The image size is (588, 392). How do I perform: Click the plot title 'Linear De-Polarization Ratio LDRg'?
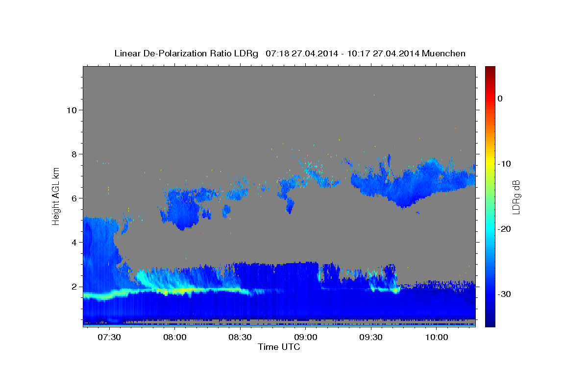(x=186, y=53)
